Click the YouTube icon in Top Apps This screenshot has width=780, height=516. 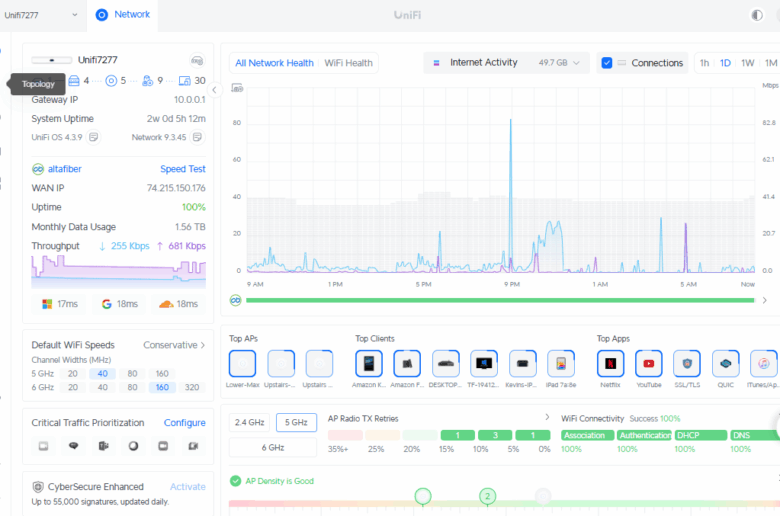tap(649, 363)
